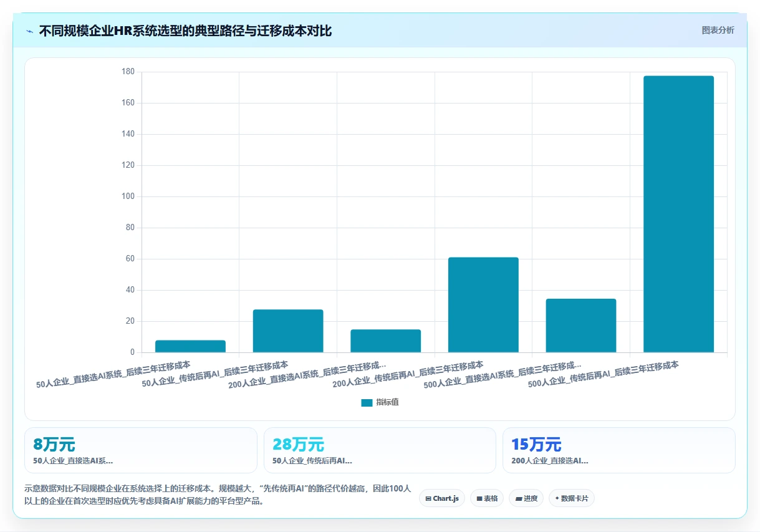This screenshot has width=760, height=532.
Task: Click the Chart.js tag icon
Action: (428, 498)
